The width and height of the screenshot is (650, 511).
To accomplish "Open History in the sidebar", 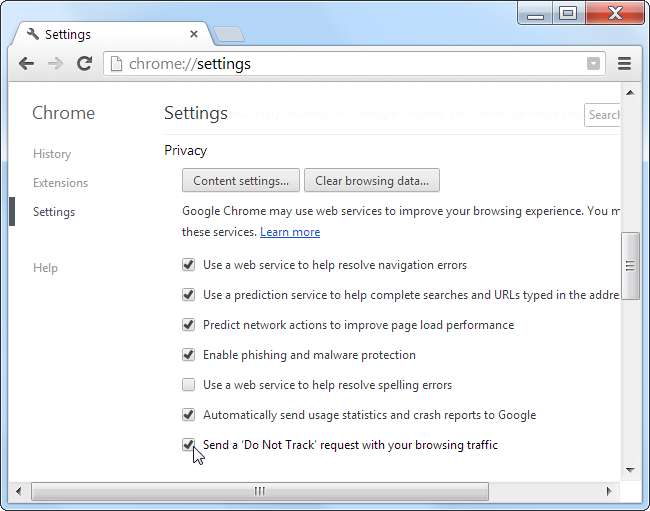I will (x=52, y=154).
